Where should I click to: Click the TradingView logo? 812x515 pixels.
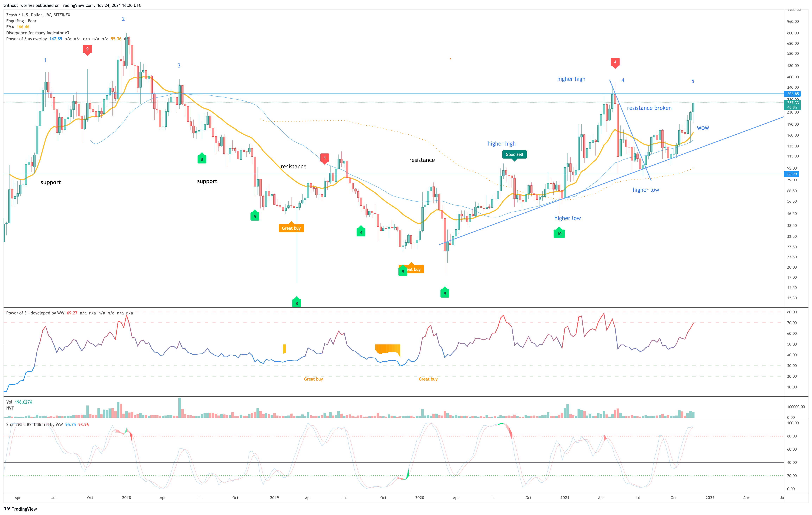pyautogui.click(x=20, y=509)
